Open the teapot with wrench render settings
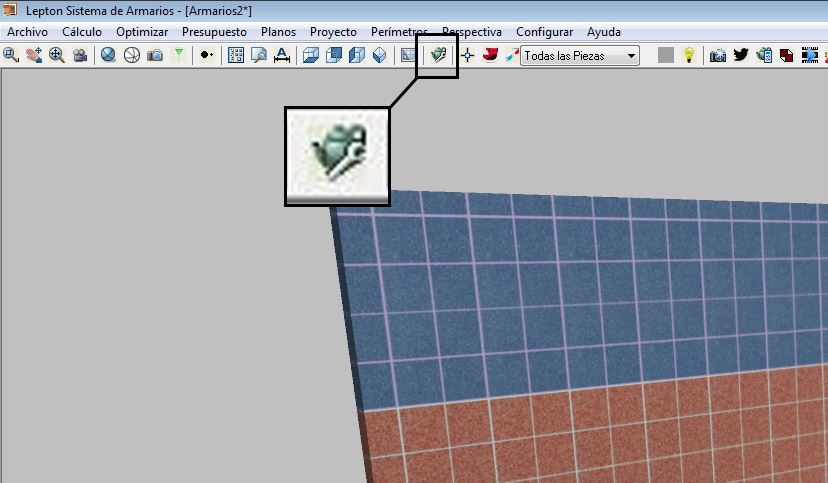This screenshot has width=828, height=483. pos(438,55)
